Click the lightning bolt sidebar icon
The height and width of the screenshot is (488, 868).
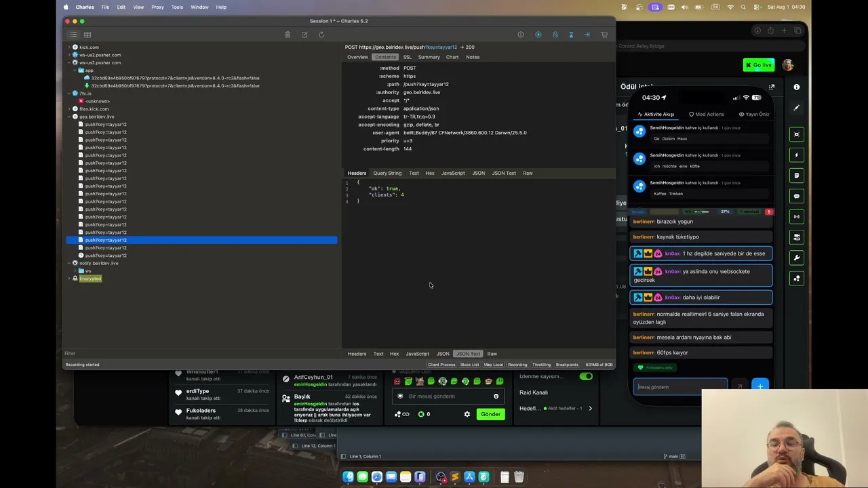pos(797,155)
